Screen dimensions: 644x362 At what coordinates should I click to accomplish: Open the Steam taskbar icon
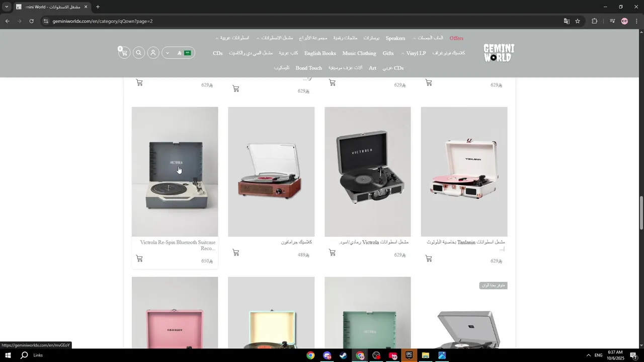pos(343,355)
